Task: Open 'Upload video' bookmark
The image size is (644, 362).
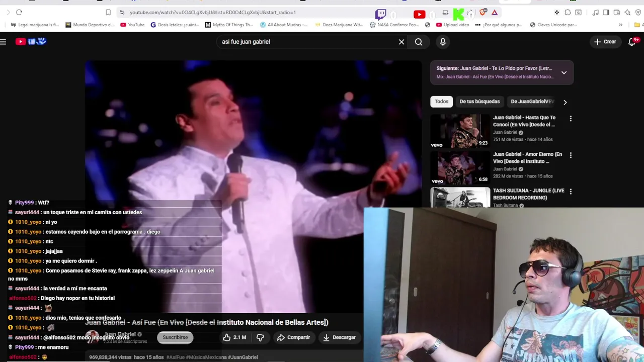Action: (x=452, y=25)
